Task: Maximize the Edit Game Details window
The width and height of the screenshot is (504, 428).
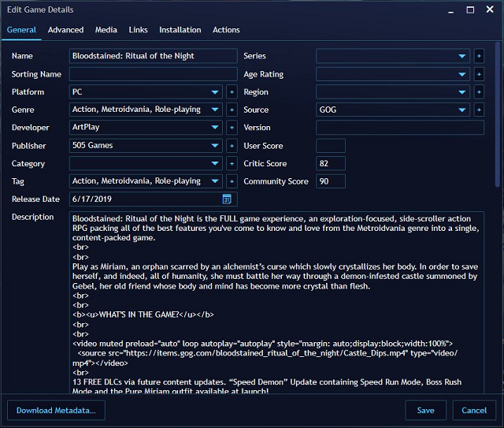Action: 470,10
